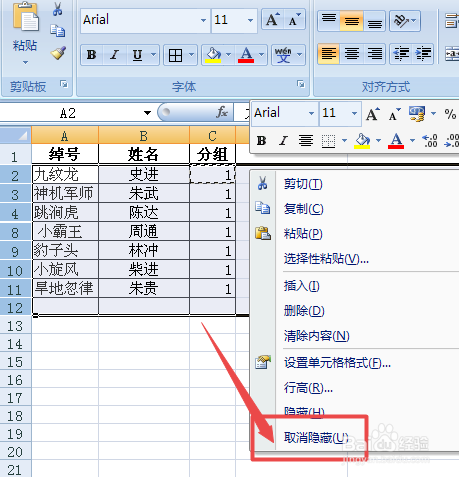Apply mini toolbar yellow fill color
Screen dimensions: 459x477
coord(362,141)
